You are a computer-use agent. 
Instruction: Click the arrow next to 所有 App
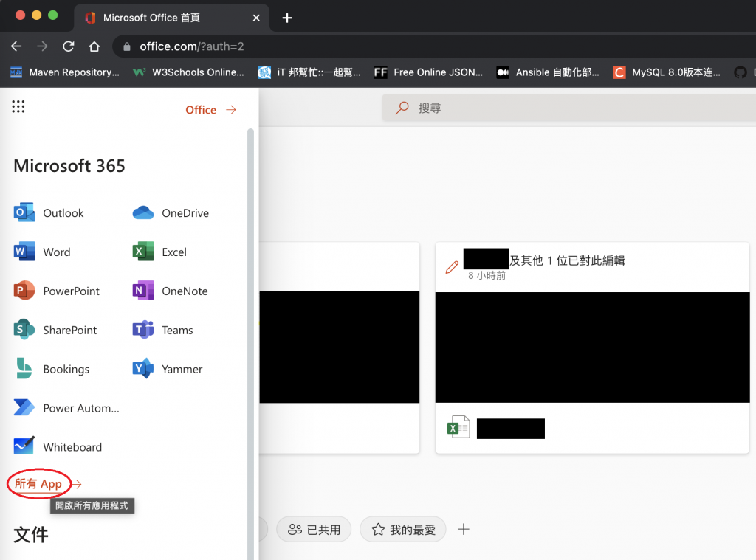[77, 484]
